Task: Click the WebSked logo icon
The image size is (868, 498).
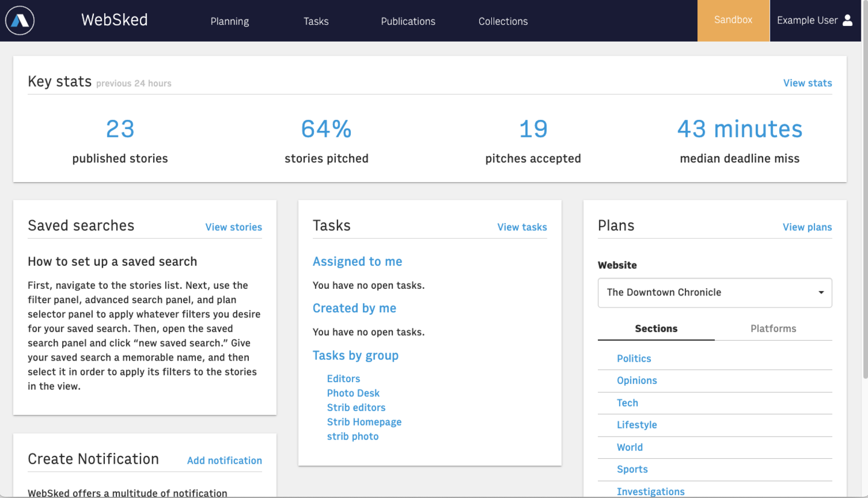Action: click(19, 20)
